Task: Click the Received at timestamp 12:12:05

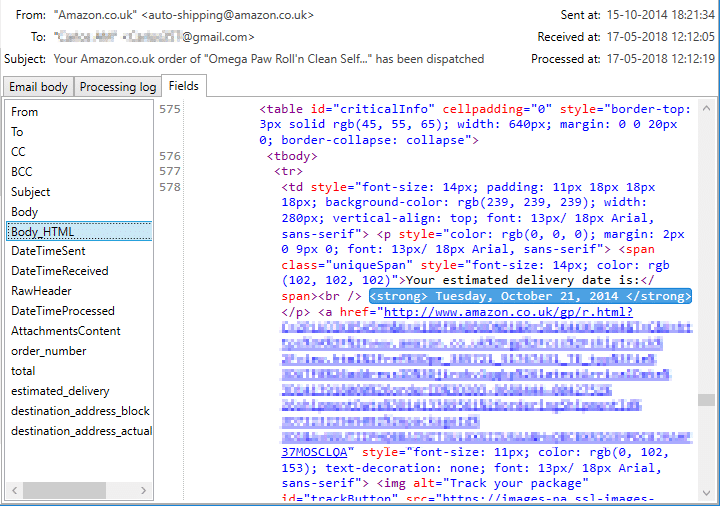Action: tap(661, 37)
